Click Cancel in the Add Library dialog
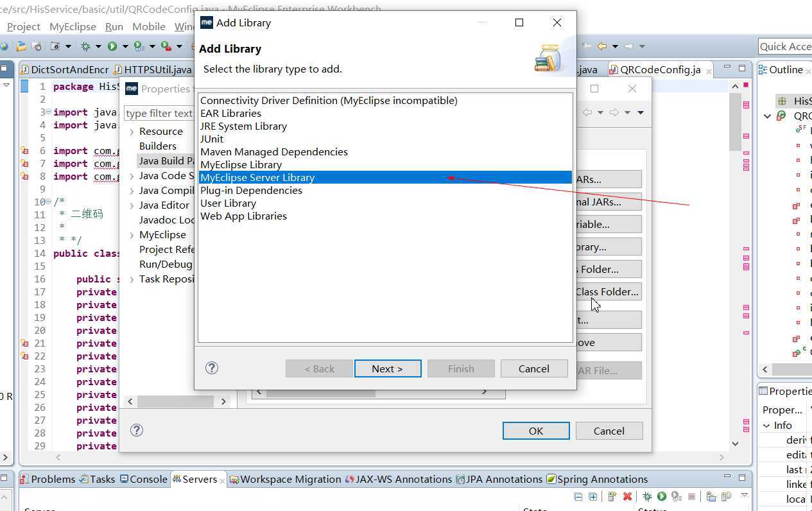812x511 pixels. point(534,368)
